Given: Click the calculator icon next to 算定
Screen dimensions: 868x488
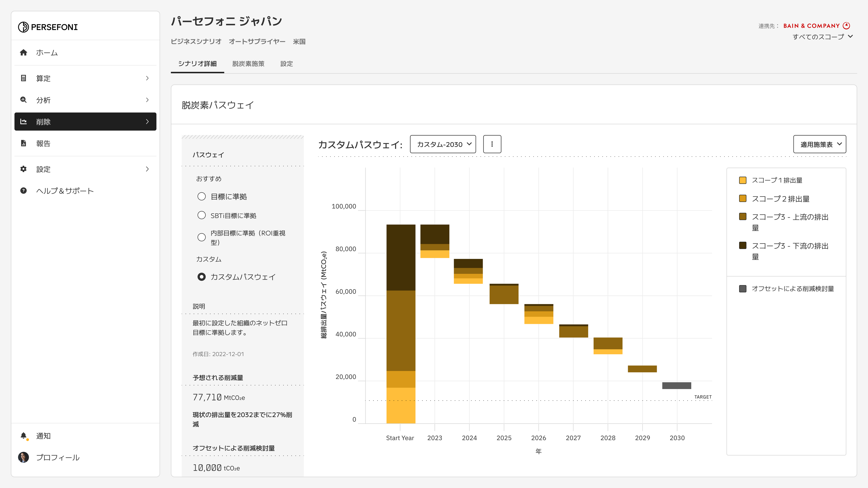Looking at the screenshot, I should pos(23,78).
